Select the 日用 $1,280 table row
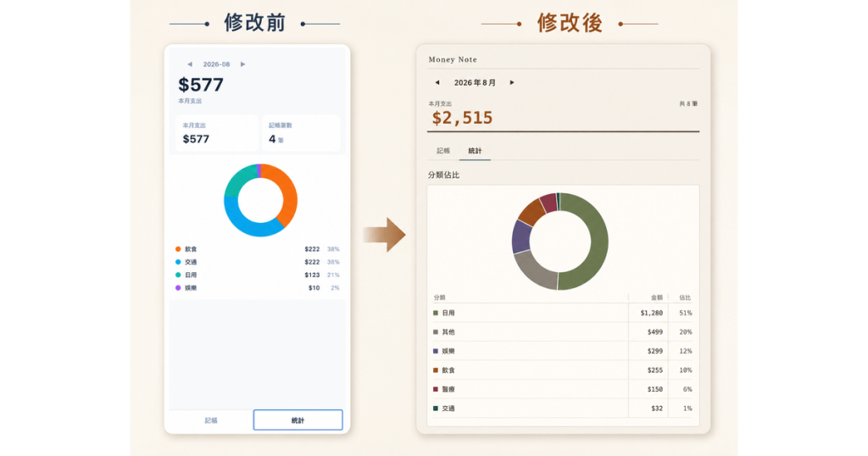868x456 pixels. click(563, 313)
